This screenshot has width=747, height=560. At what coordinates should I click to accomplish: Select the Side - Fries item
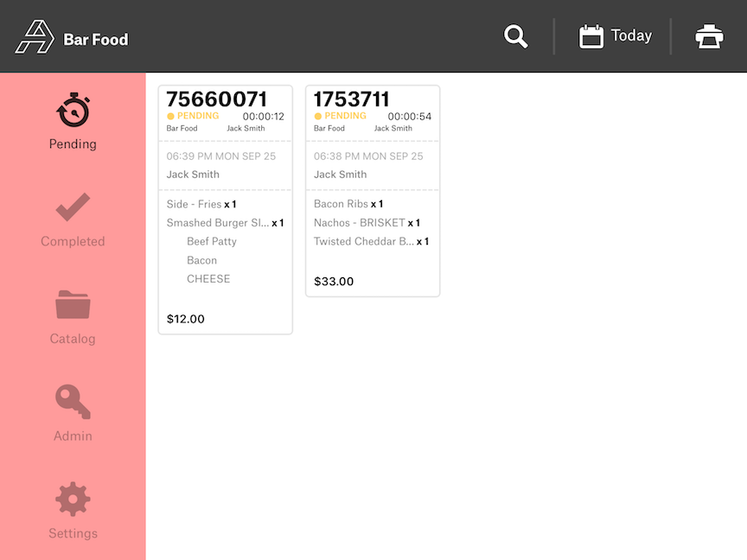pyautogui.click(x=195, y=205)
